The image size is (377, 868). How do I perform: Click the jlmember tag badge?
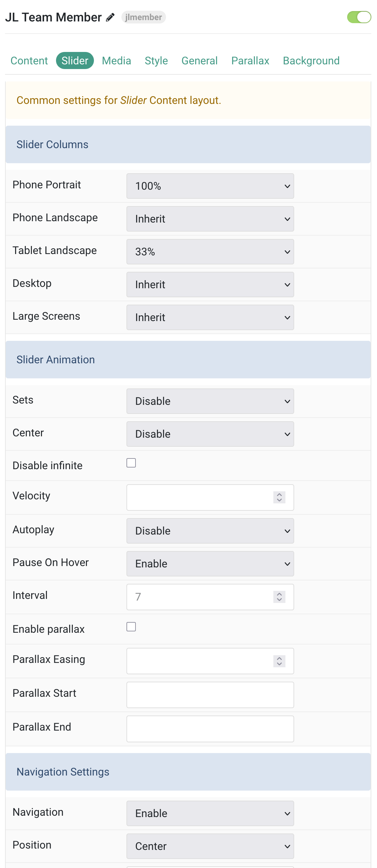[143, 17]
